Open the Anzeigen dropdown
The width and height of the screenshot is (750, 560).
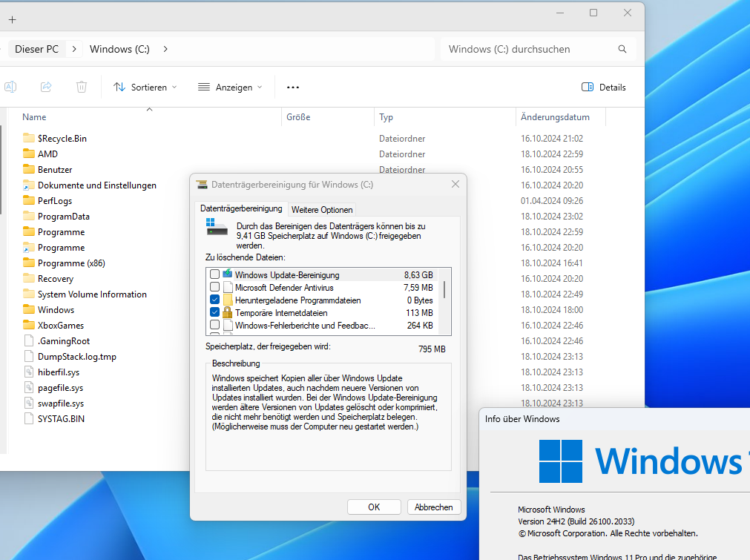pyautogui.click(x=230, y=87)
